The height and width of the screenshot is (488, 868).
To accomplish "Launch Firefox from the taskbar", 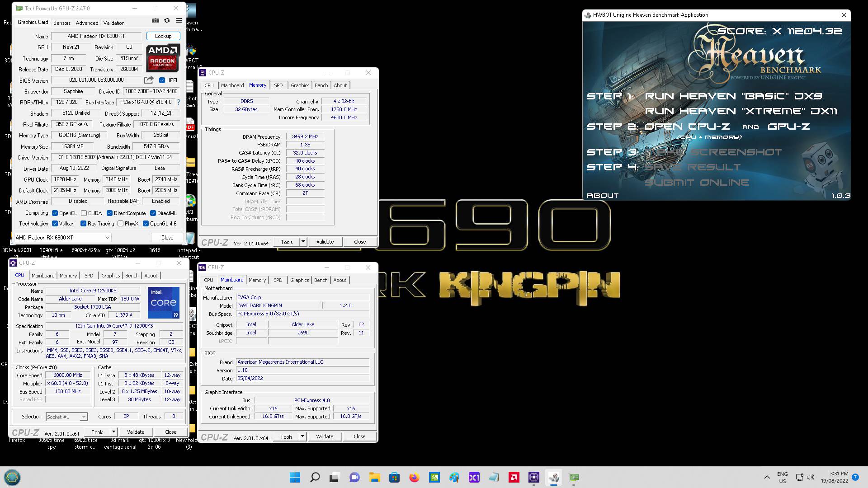I will 414,477.
